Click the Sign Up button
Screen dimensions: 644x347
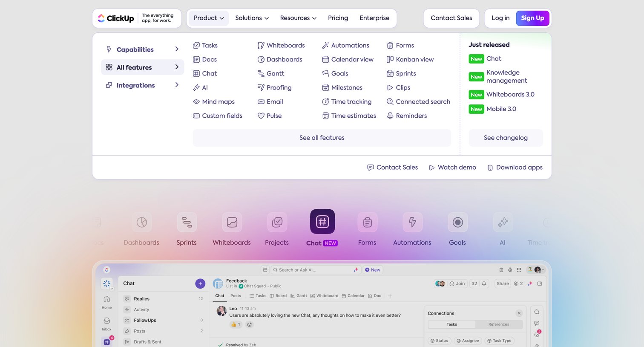click(x=532, y=18)
